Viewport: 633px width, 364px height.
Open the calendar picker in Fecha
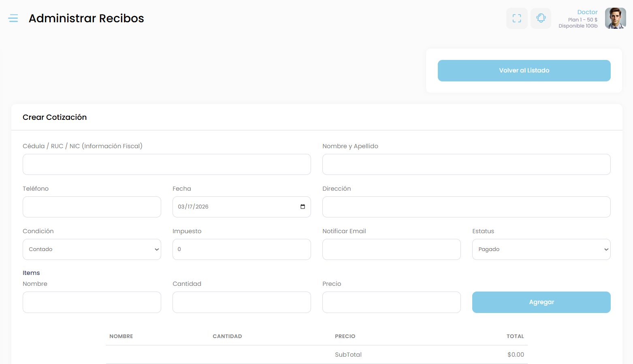tap(303, 207)
